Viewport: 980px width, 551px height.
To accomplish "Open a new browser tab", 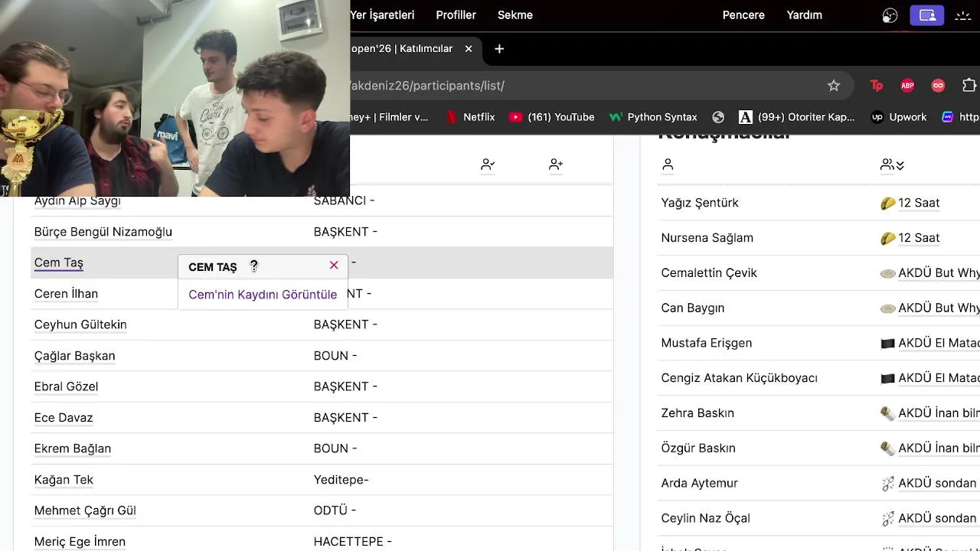I will tap(499, 48).
